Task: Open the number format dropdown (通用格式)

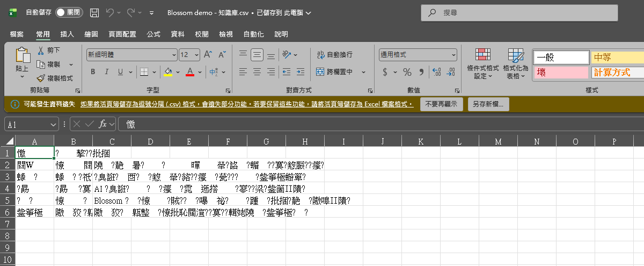Action: click(453, 55)
